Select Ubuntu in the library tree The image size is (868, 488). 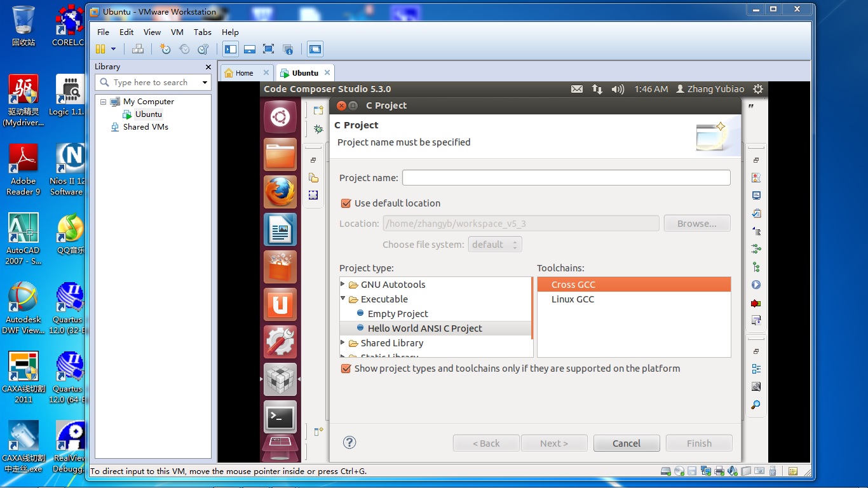[x=148, y=114]
